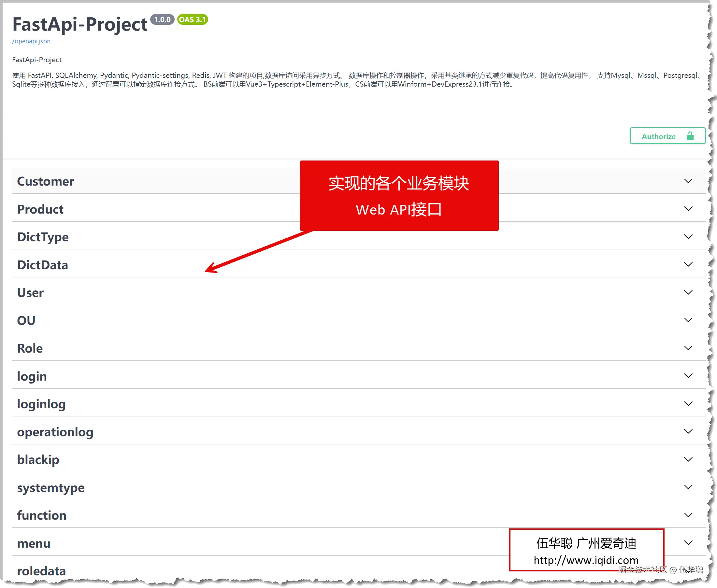The image size is (717, 588).
Task: Expand Product section chevron
Action: (688, 209)
